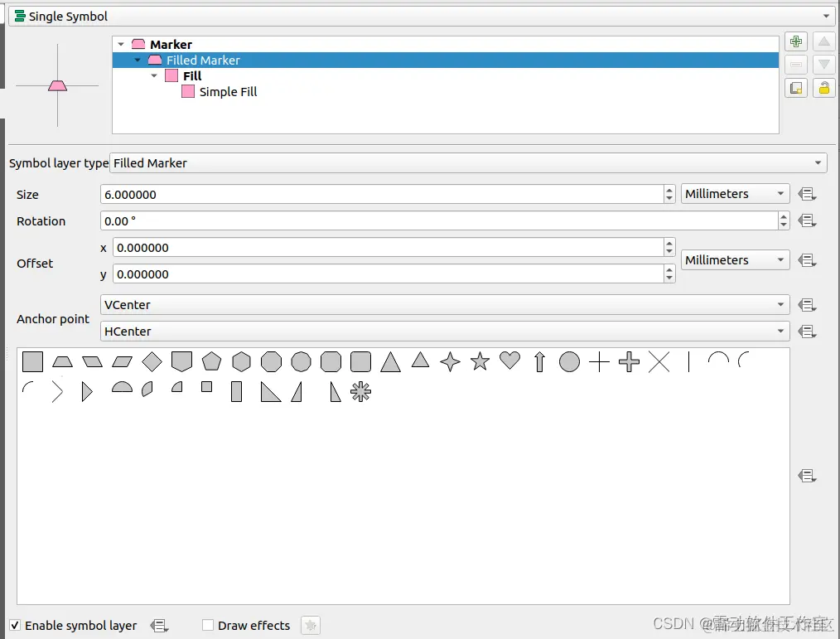Screen dimensions: 840x639
Task: Choose the semicircle marker shape
Action: pyautogui.click(x=122, y=387)
